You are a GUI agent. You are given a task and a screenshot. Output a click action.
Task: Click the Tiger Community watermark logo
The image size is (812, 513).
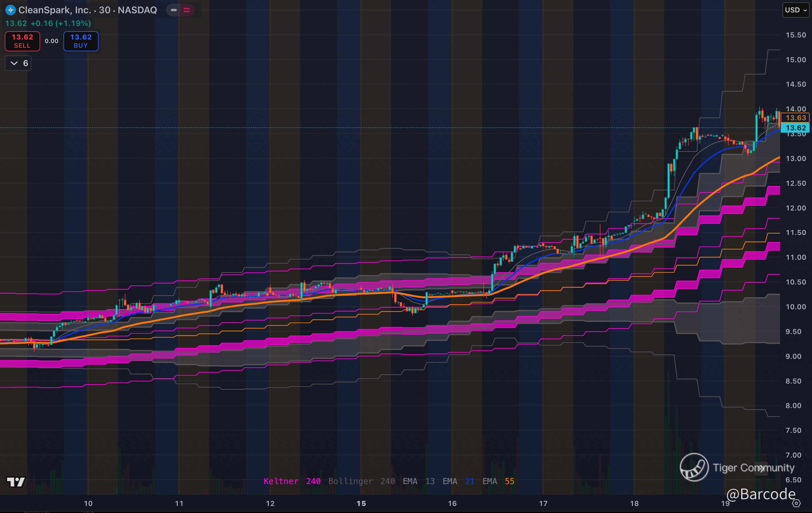(x=694, y=467)
